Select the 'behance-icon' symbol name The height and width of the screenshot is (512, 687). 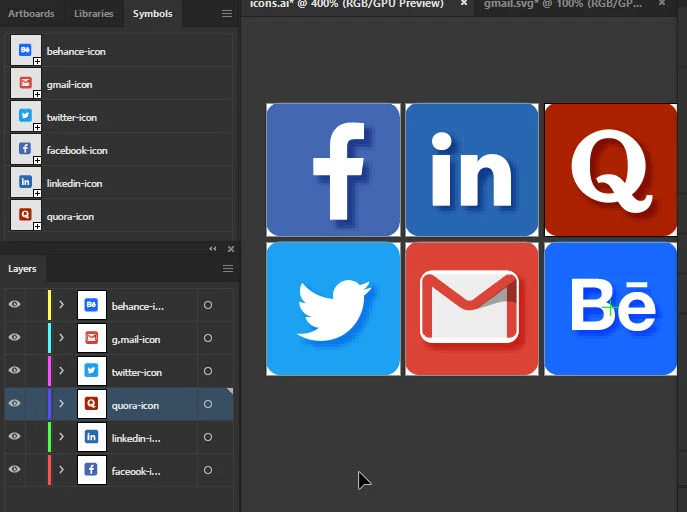pos(76,52)
